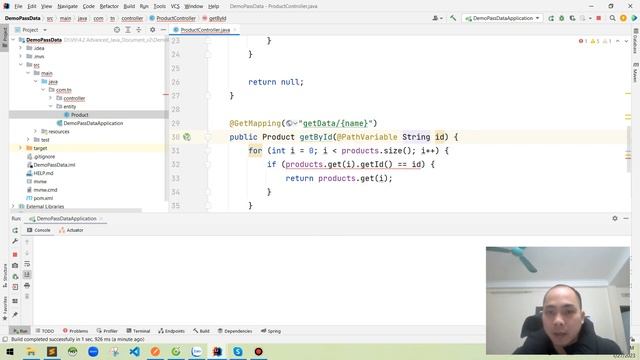Image resolution: width=640 pixels, height=360 pixels.
Task: Open the Terminal tool window
Action: pyautogui.click(x=138, y=331)
